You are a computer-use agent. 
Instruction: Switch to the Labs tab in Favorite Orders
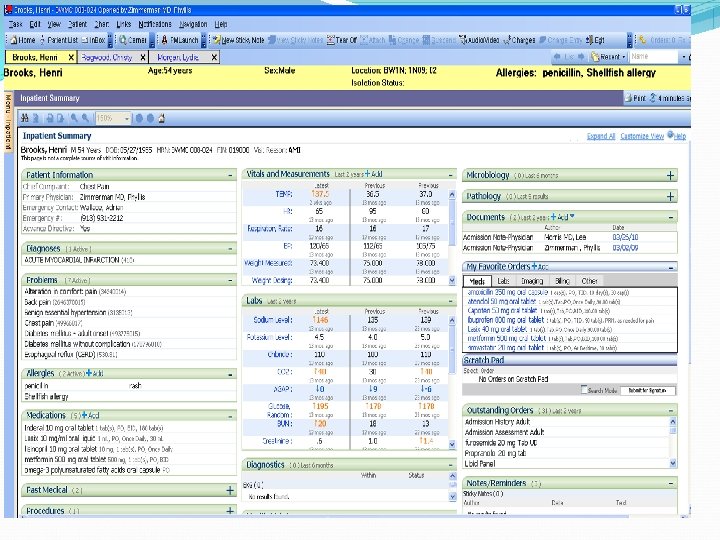504,281
